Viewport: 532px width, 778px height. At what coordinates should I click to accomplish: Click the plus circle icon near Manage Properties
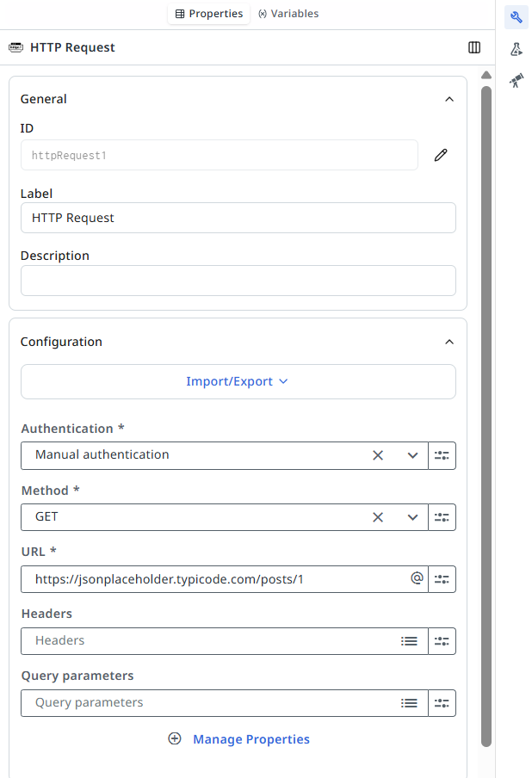(x=175, y=738)
